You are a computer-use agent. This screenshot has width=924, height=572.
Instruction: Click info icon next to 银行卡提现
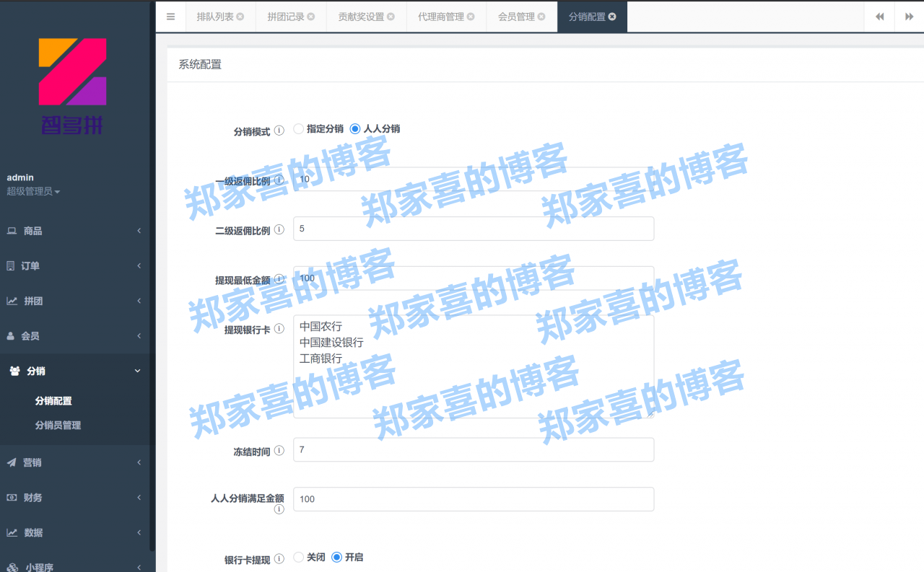click(x=279, y=558)
